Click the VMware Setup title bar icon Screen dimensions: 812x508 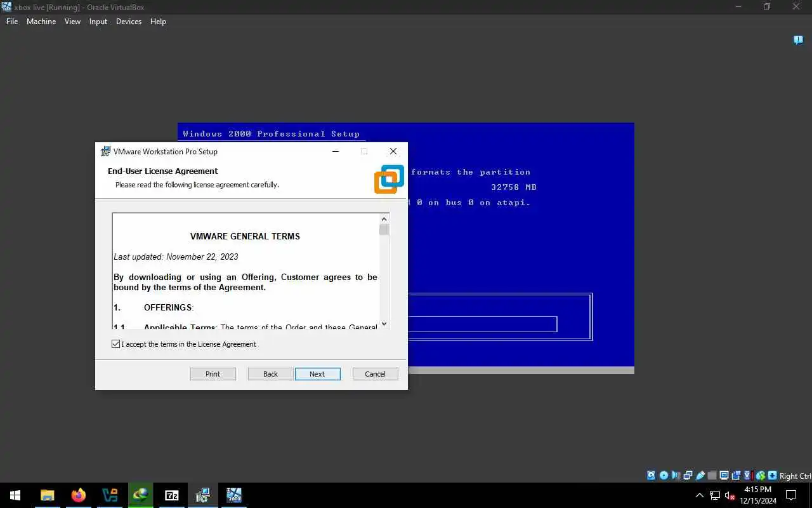pos(105,151)
